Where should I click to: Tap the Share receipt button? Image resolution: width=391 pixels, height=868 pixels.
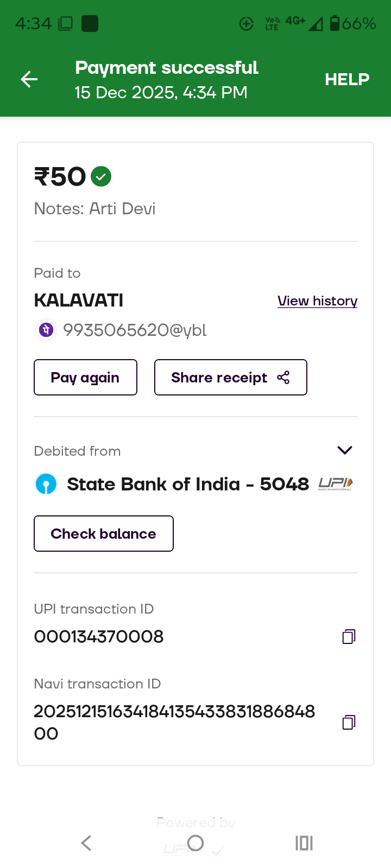[x=230, y=378]
